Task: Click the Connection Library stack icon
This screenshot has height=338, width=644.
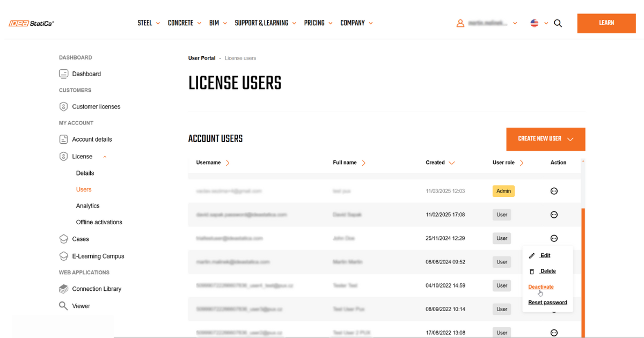Action: [x=63, y=289]
